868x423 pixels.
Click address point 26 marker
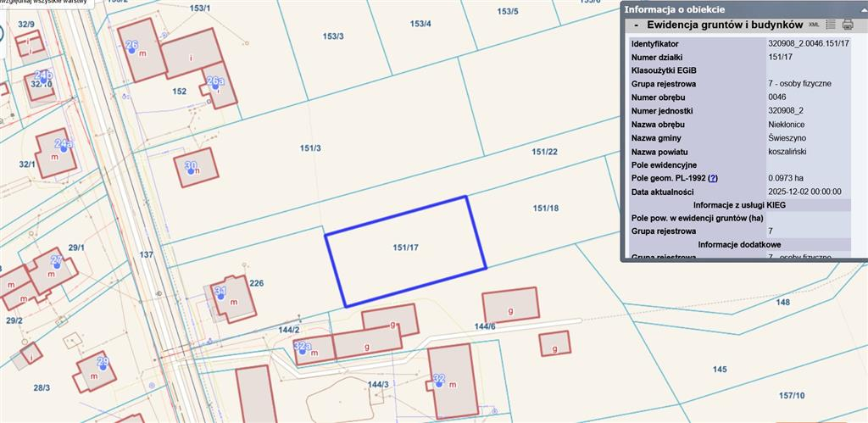[x=131, y=50]
